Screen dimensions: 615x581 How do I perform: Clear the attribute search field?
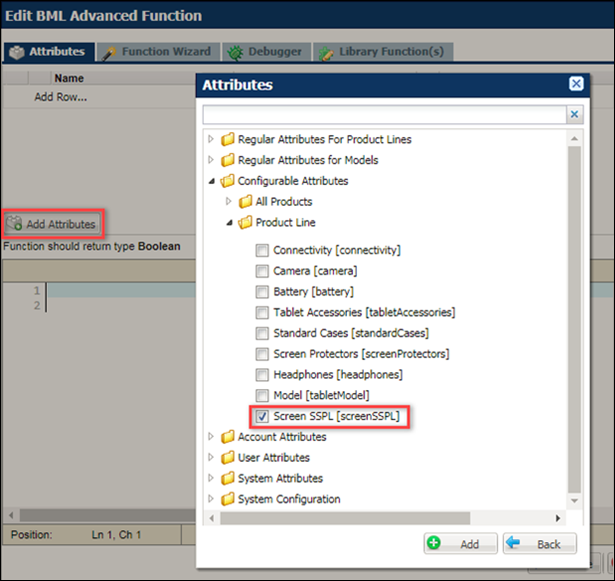coord(575,115)
